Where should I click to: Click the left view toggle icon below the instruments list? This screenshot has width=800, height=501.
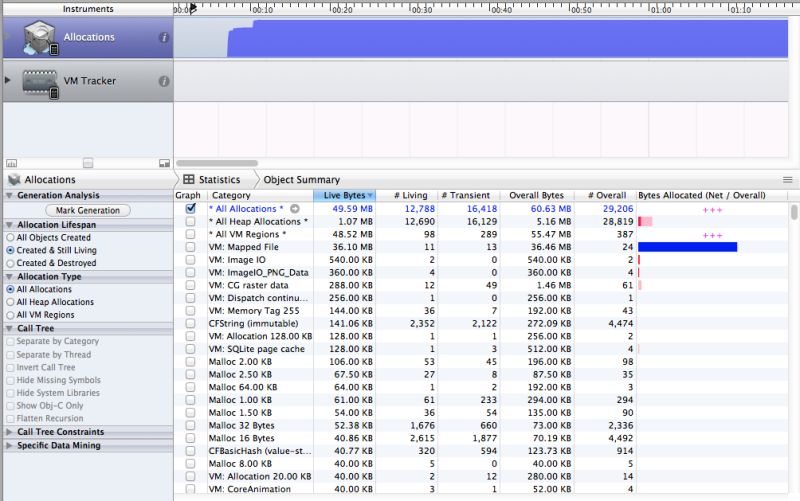[11, 163]
